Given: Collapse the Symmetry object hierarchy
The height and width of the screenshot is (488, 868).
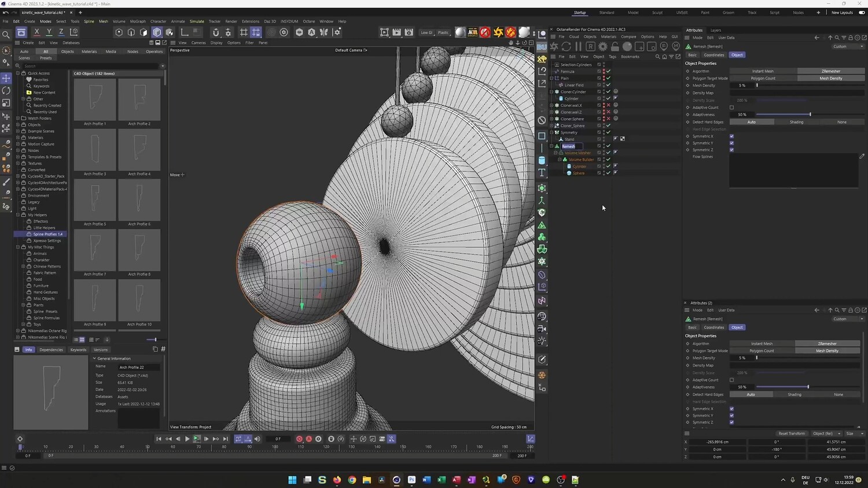Looking at the screenshot, I should coord(552,132).
